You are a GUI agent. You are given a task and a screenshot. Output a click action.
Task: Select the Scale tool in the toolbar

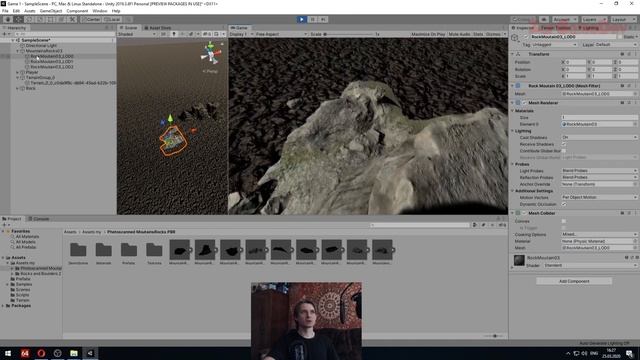(40, 19)
